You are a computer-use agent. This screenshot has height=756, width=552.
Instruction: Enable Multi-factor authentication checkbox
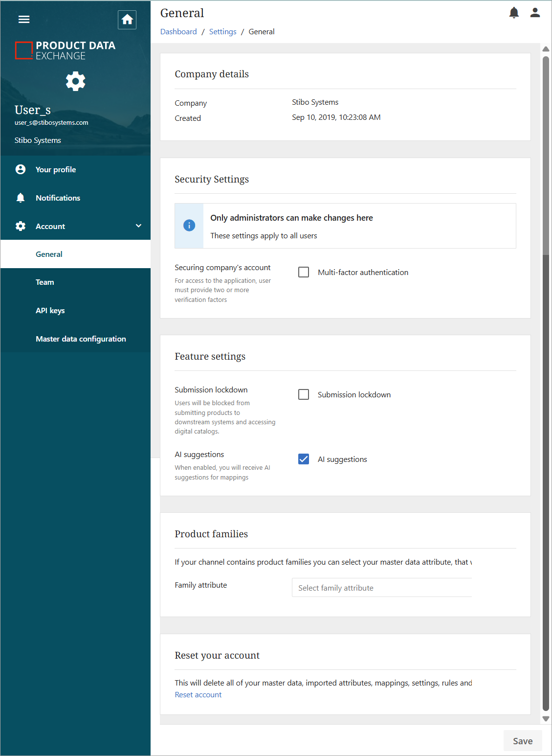304,272
